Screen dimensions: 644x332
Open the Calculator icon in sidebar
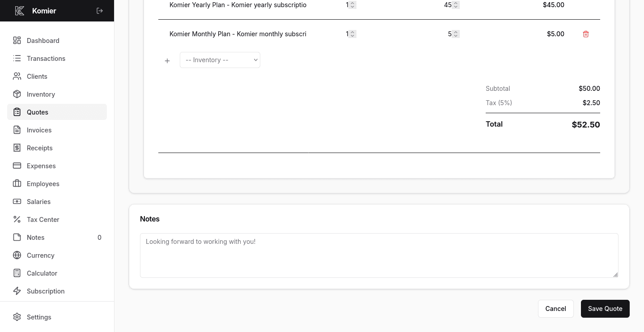pos(17,273)
